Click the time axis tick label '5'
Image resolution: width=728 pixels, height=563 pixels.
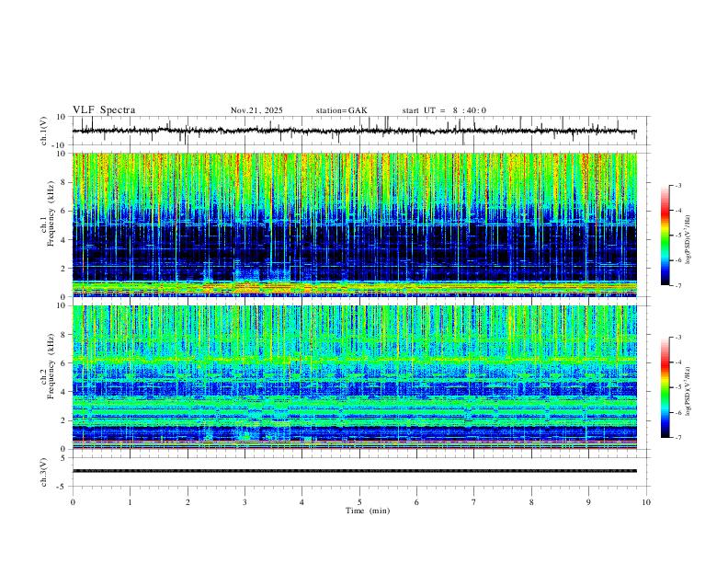(359, 502)
